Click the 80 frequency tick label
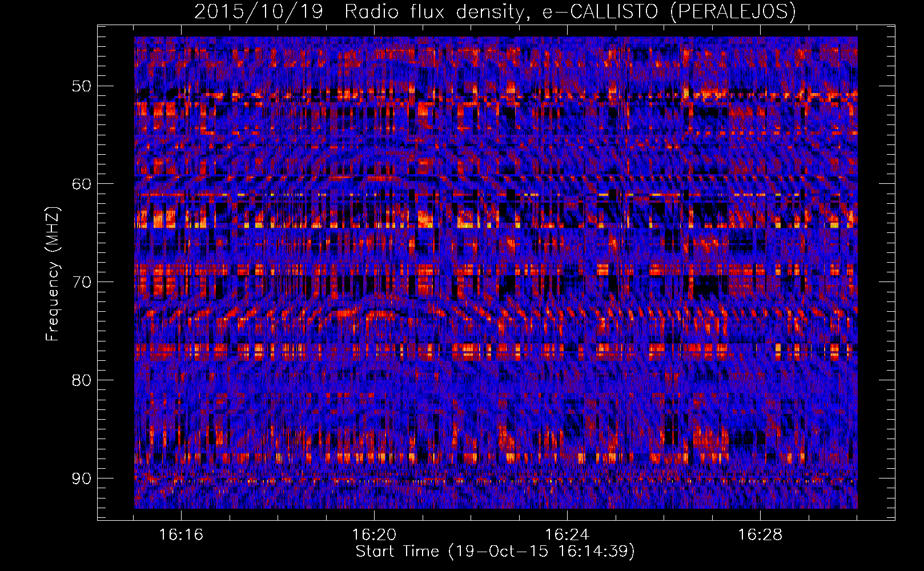Viewport: 924px width, 571px height. [81, 380]
